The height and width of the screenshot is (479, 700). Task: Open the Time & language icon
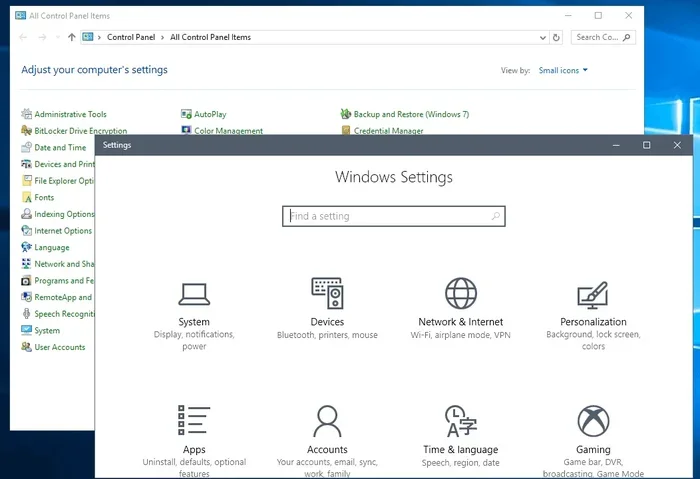point(461,421)
